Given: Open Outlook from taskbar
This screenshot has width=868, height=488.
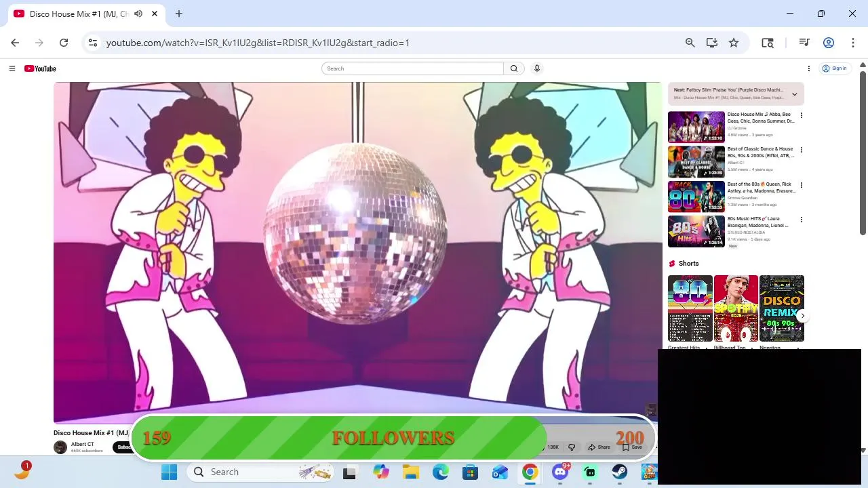Looking at the screenshot, I should (x=500, y=472).
